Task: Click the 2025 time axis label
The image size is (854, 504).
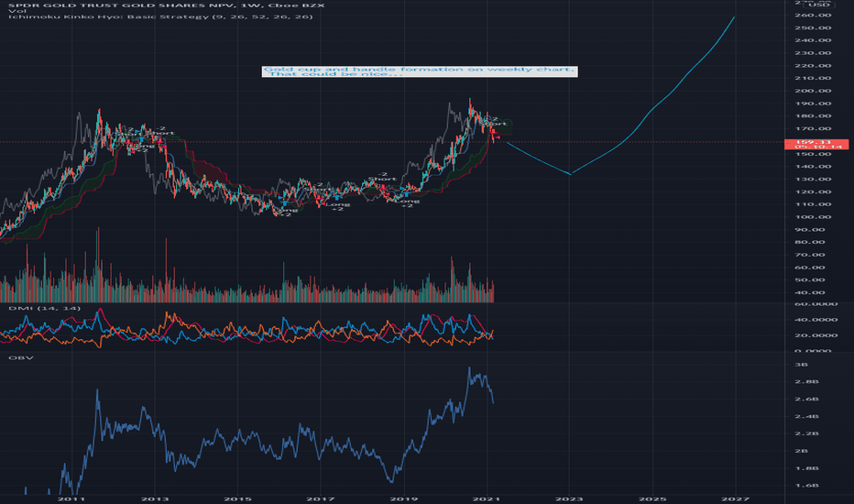Action: (651, 499)
